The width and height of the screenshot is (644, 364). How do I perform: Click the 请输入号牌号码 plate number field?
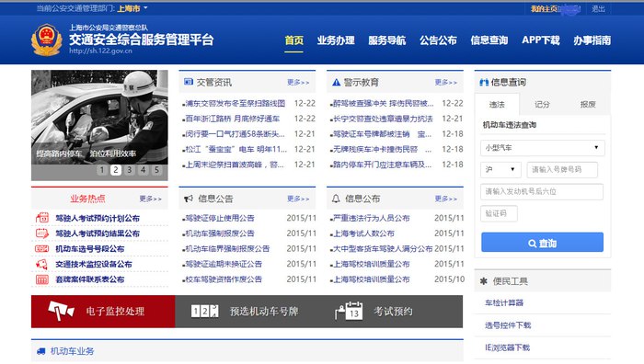click(562, 169)
